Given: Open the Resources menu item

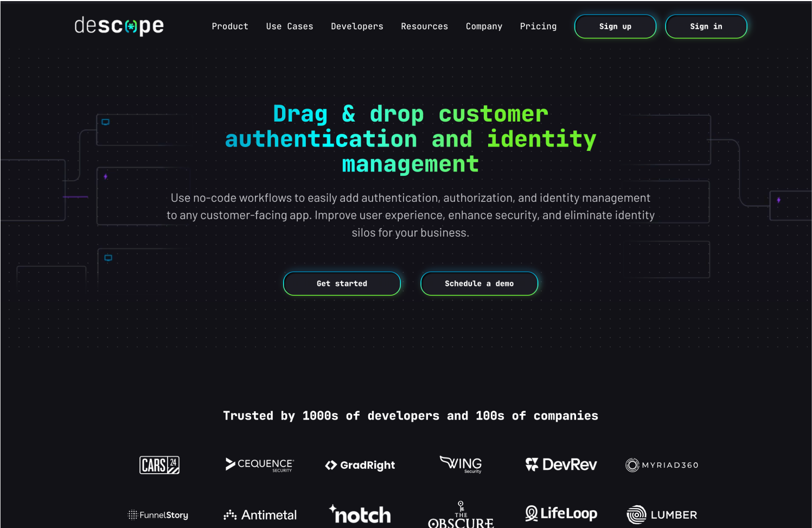Looking at the screenshot, I should pos(424,26).
